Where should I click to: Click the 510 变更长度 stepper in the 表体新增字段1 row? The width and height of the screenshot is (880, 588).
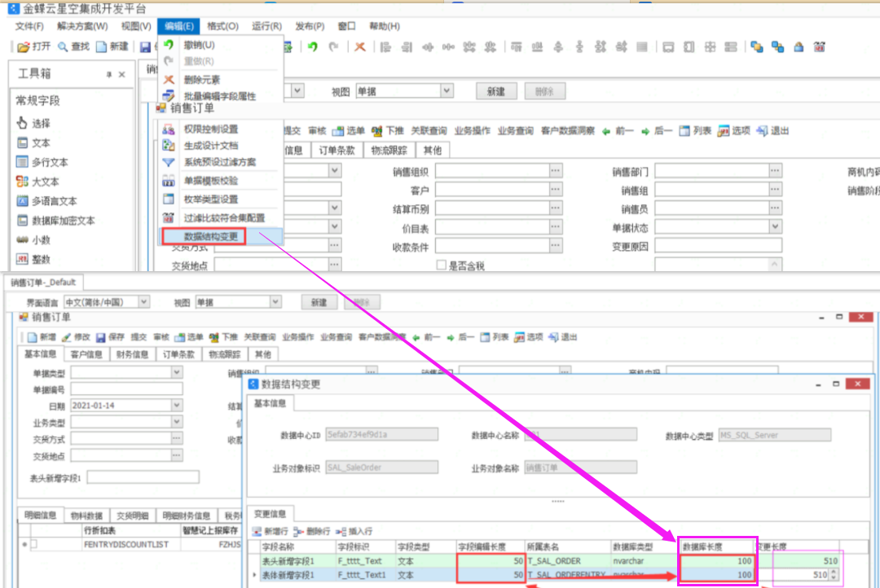[x=834, y=574]
